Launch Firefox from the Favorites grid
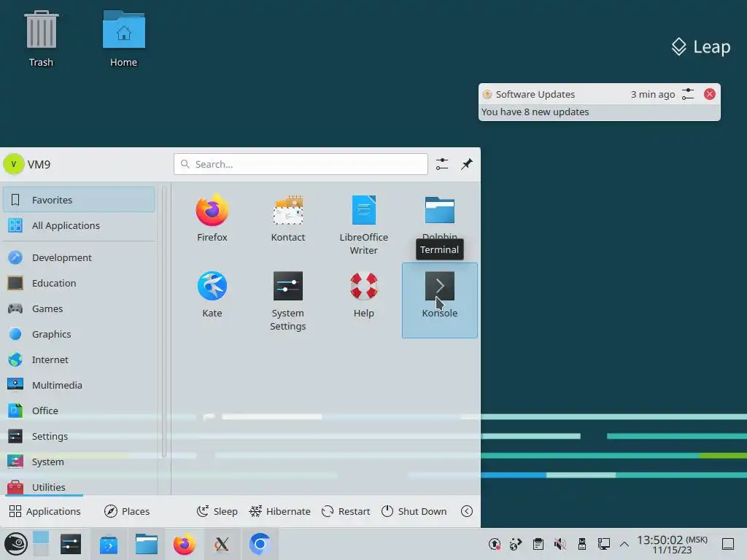The width and height of the screenshot is (747, 560). 212,218
